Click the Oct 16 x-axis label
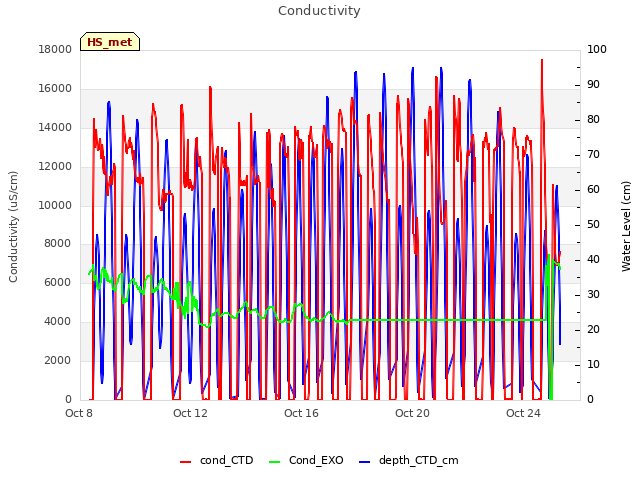 pyautogui.click(x=301, y=413)
